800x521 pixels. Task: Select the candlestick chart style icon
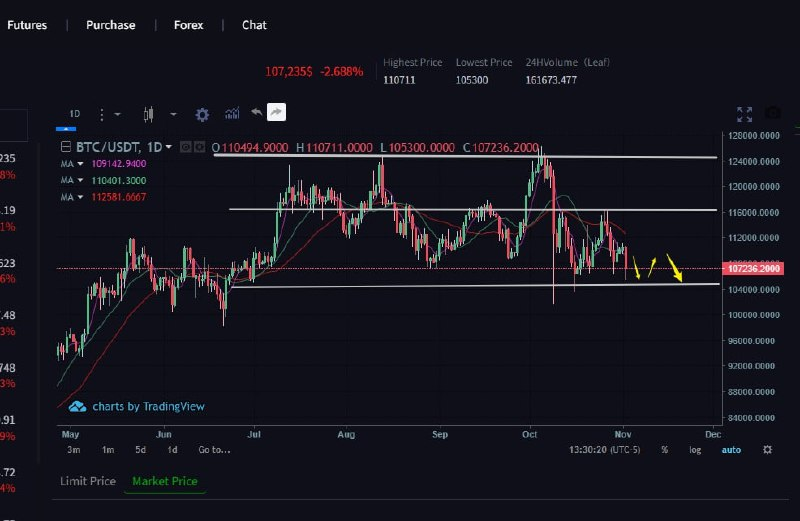[150, 114]
